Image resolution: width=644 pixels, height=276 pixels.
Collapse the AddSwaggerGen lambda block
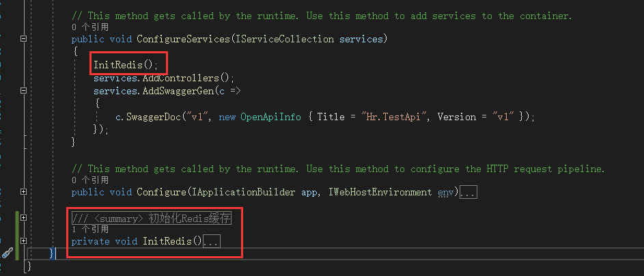tap(24, 91)
